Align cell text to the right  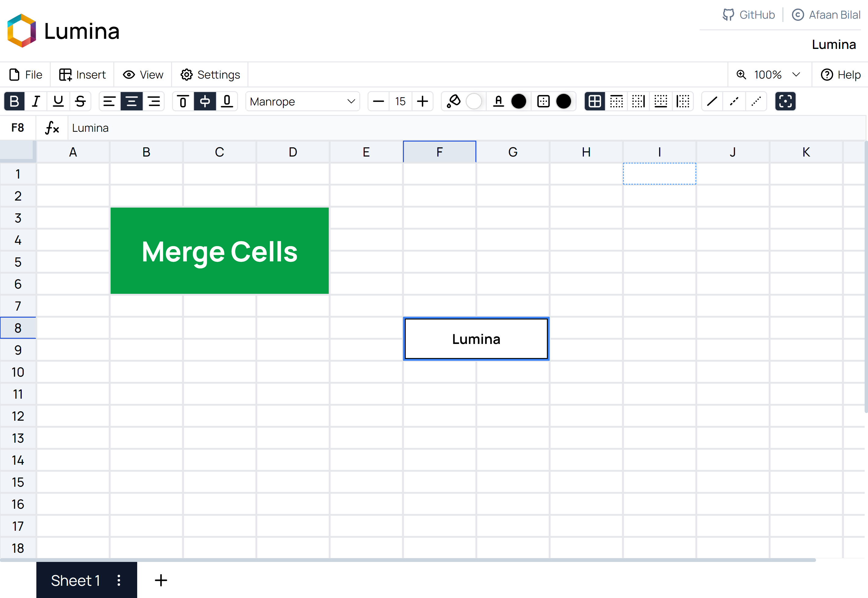(x=154, y=101)
